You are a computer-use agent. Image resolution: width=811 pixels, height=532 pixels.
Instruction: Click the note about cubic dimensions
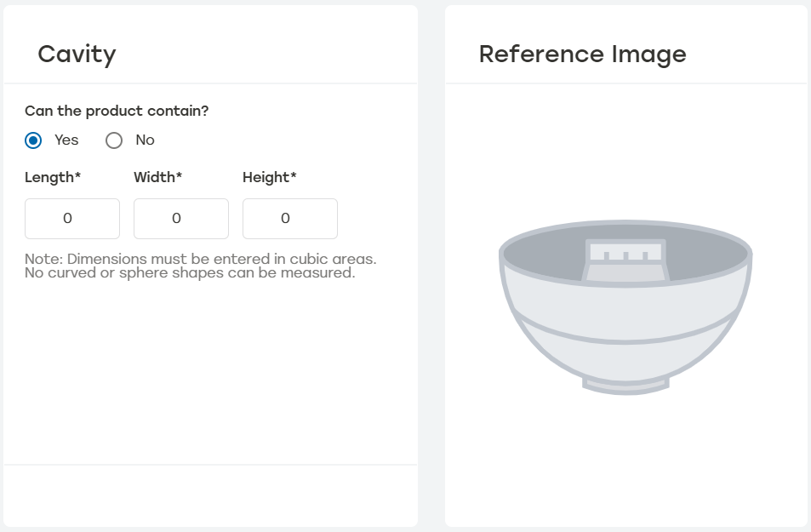coord(201,266)
